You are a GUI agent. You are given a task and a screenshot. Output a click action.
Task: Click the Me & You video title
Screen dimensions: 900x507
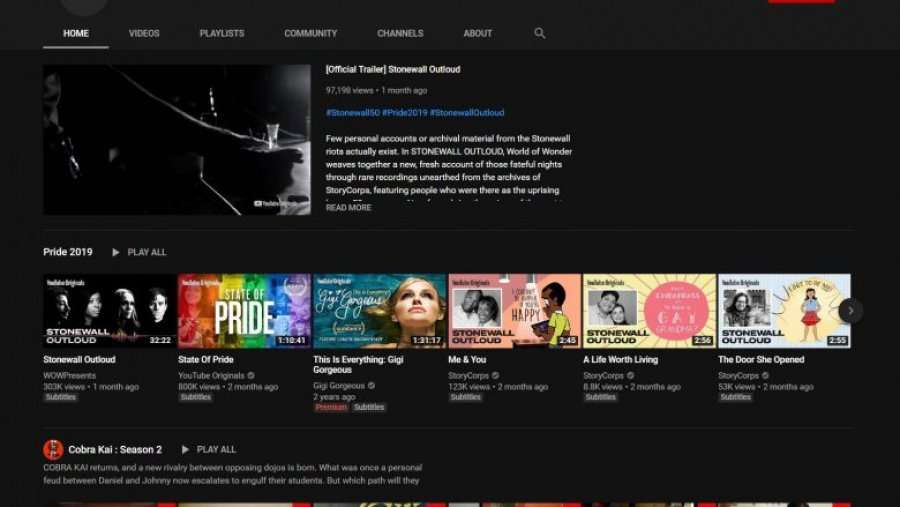[x=467, y=359]
